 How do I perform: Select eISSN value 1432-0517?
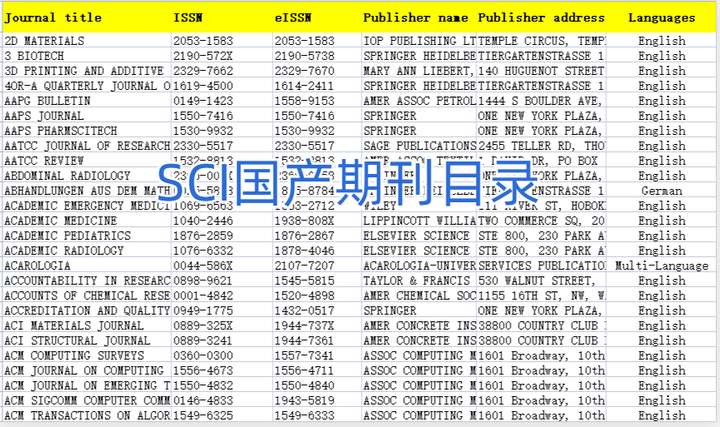317,310
